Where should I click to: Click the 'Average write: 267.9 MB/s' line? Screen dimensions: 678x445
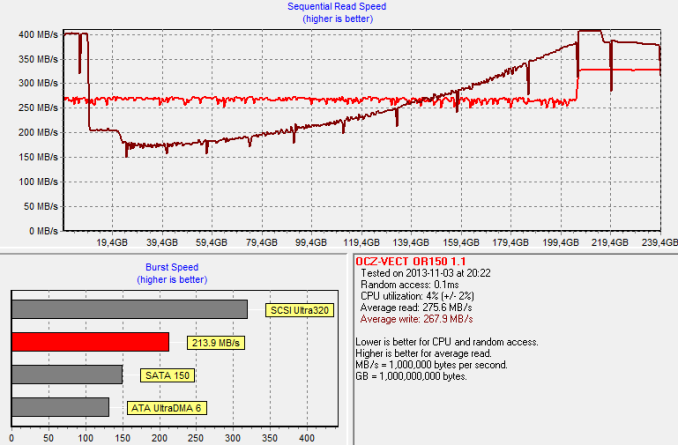[416, 320]
